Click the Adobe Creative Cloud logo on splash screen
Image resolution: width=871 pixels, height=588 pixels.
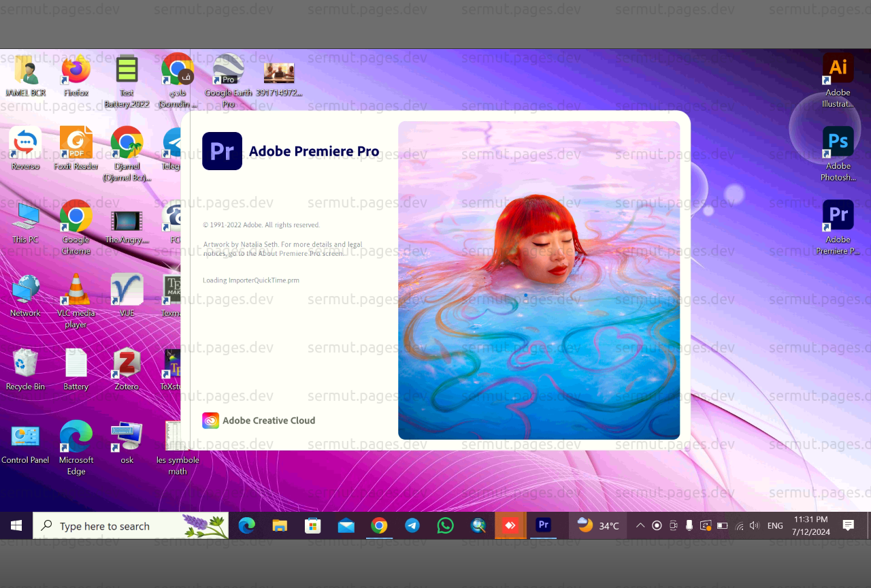point(210,421)
